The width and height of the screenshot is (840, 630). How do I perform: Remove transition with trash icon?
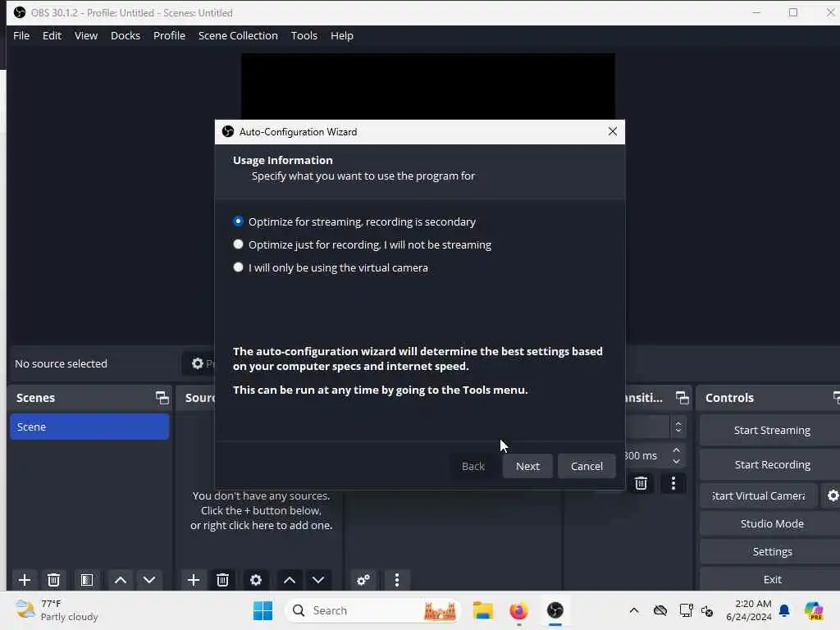click(x=641, y=483)
